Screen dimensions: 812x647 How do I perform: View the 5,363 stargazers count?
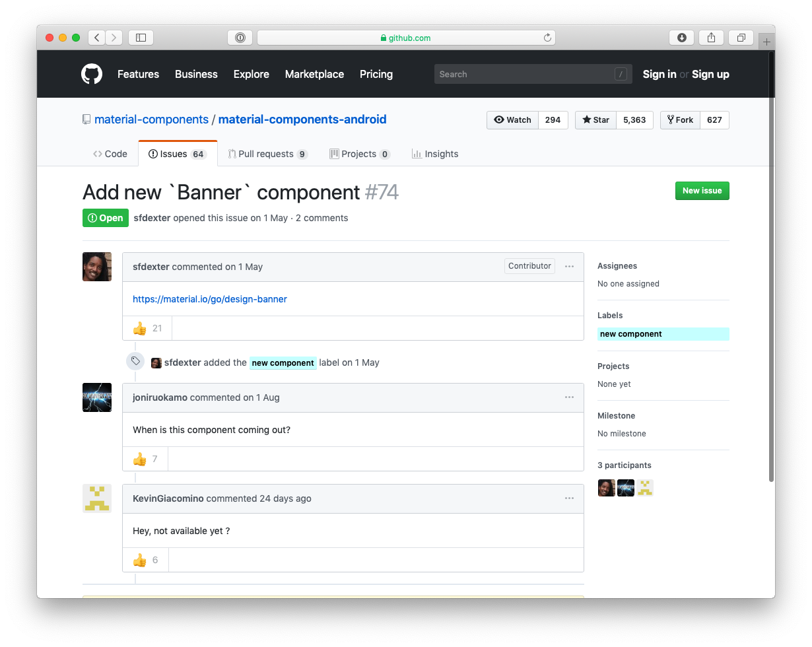tap(635, 119)
